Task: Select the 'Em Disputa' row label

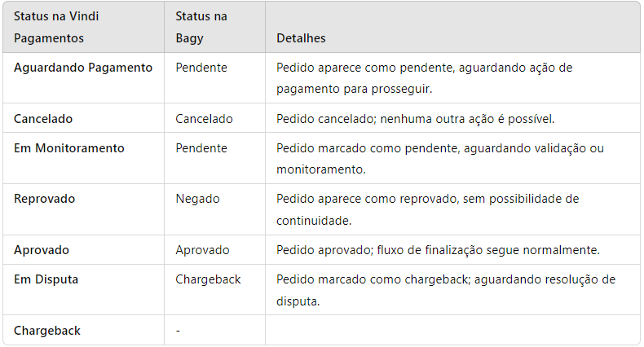Action: [x=46, y=279]
